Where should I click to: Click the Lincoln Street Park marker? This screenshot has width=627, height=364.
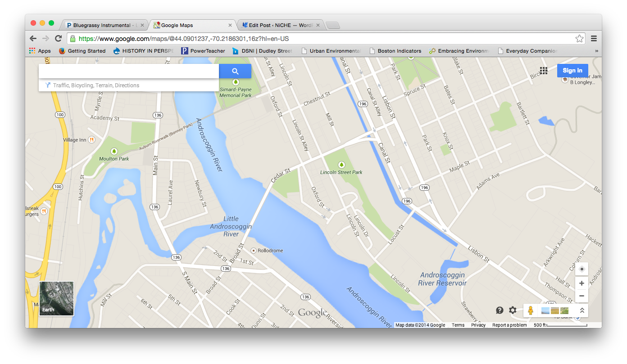[341, 165]
